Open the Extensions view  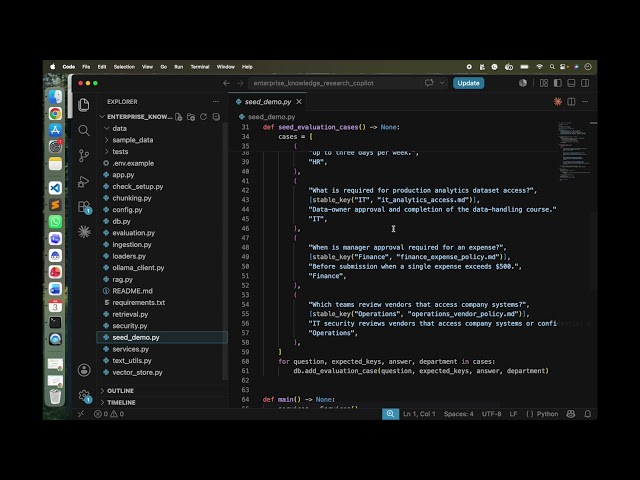point(84,207)
